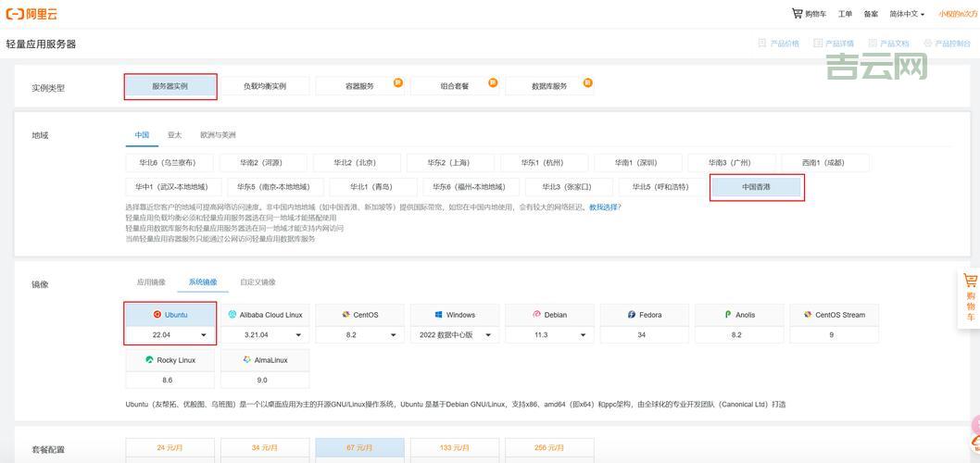This screenshot has width=980, height=463.
Task: Open 备案 in the header
Action: pos(871,14)
